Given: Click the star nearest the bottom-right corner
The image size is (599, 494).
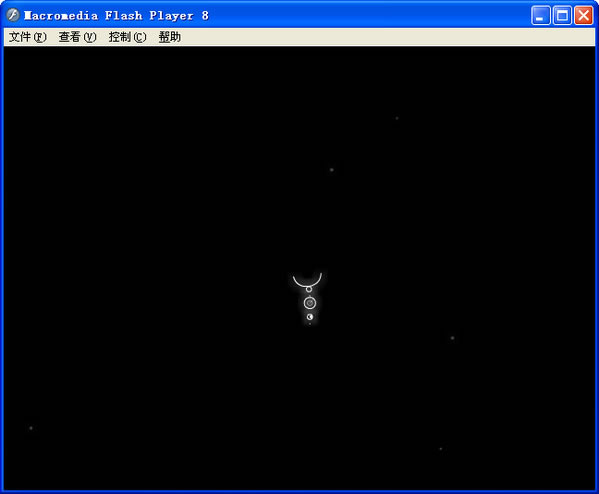Looking at the screenshot, I should 440,449.
